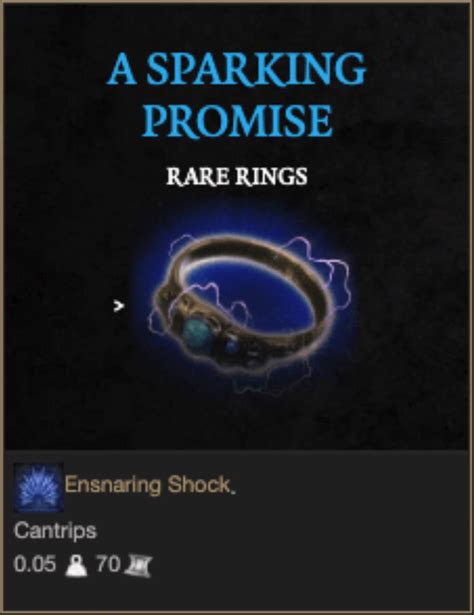Screen dimensions: 474x615
Task: Click the Cantrips label
Action: [55, 531]
